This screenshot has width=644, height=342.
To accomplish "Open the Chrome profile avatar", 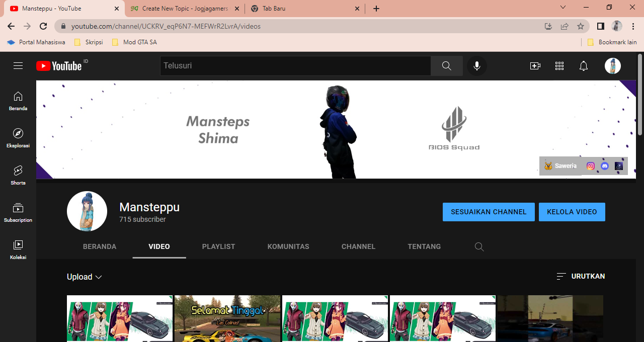I will [617, 26].
